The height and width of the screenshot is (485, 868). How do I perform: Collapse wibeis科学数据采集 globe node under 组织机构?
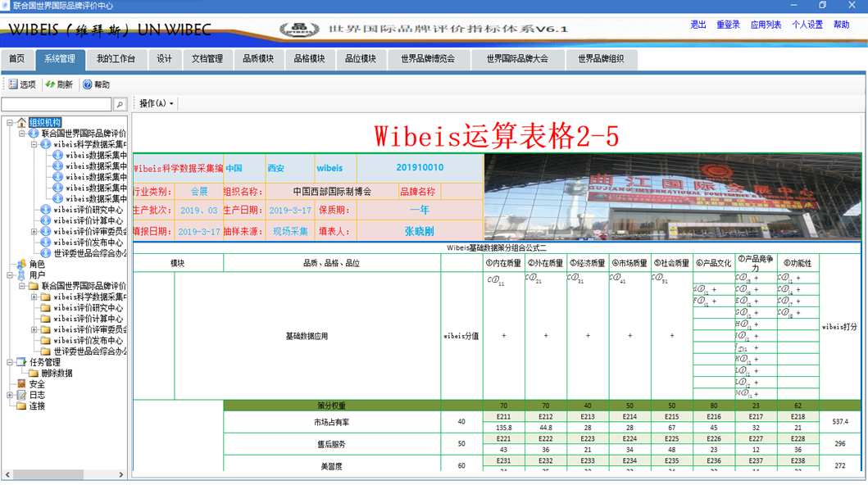[34, 144]
